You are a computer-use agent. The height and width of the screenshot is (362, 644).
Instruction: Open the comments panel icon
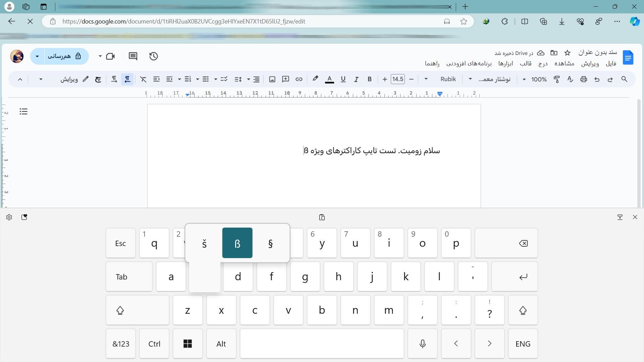[133, 56]
